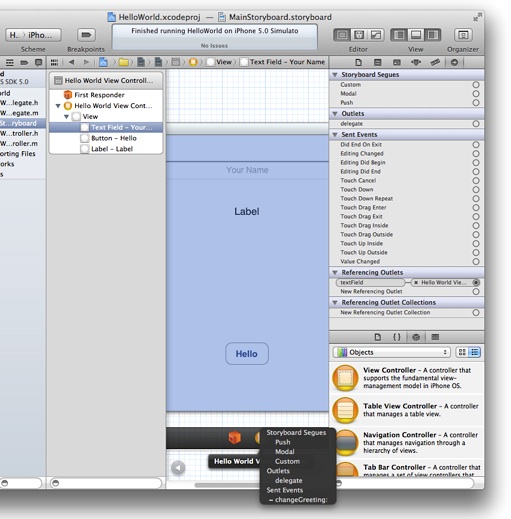Click the Push segue connection circle

pos(476,103)
